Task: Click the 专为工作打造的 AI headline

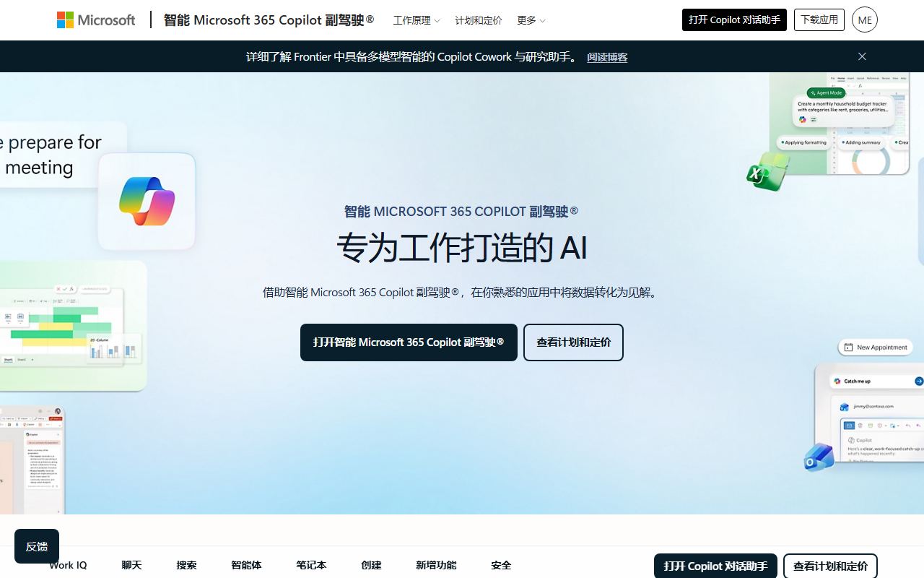Action: (x=462, y=248)
